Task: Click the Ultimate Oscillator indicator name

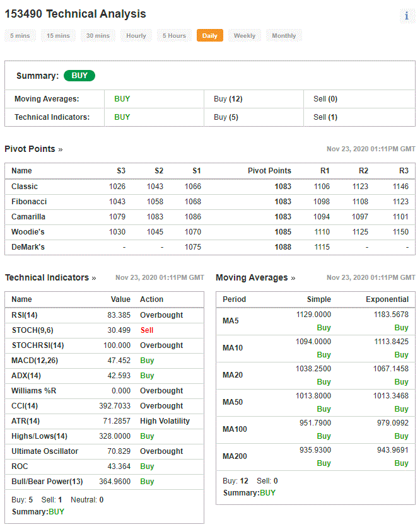Action: pos(45,451)
